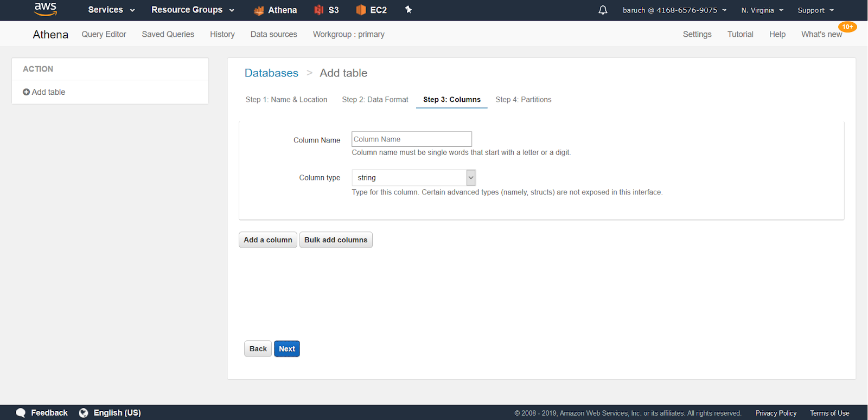868x420 pixels.
Task: Expand the Resource Groups menu
Action: pyautogui.click(x=193, y=10)
